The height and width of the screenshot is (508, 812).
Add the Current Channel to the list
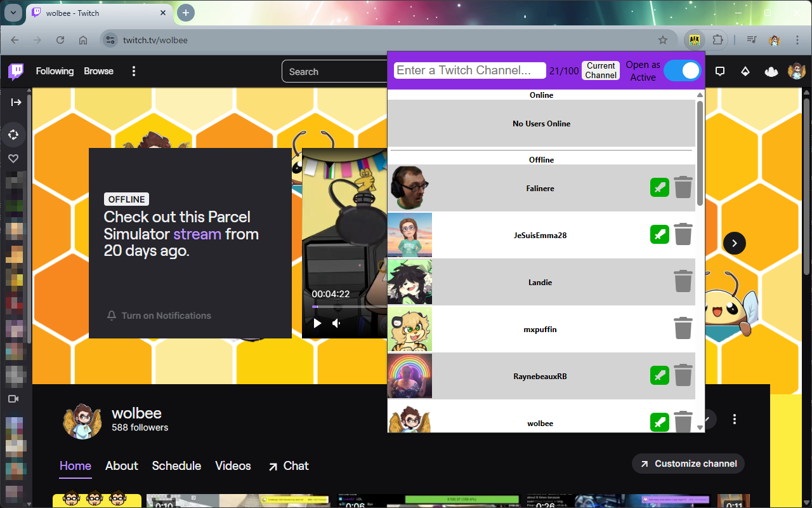601,70
